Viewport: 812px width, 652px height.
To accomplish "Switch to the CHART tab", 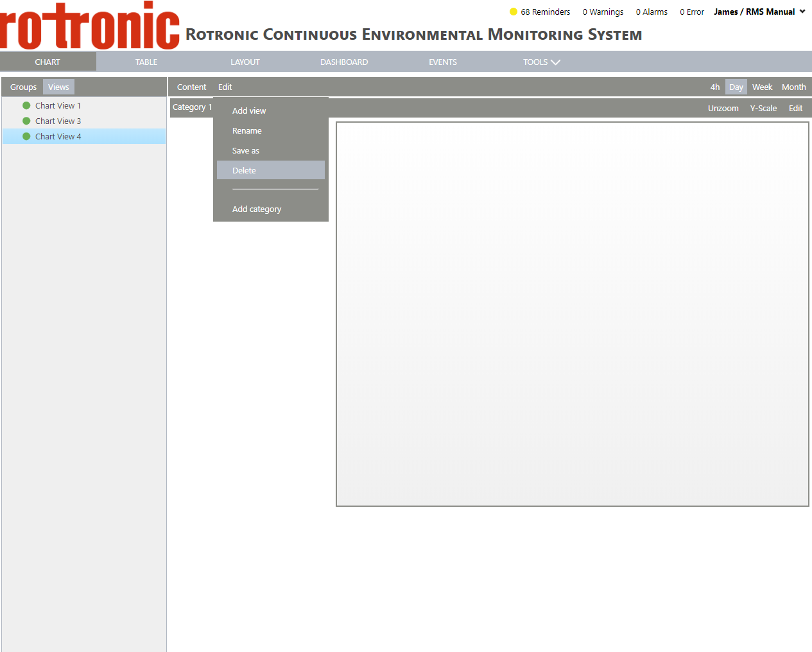I will tap(48, 62).
